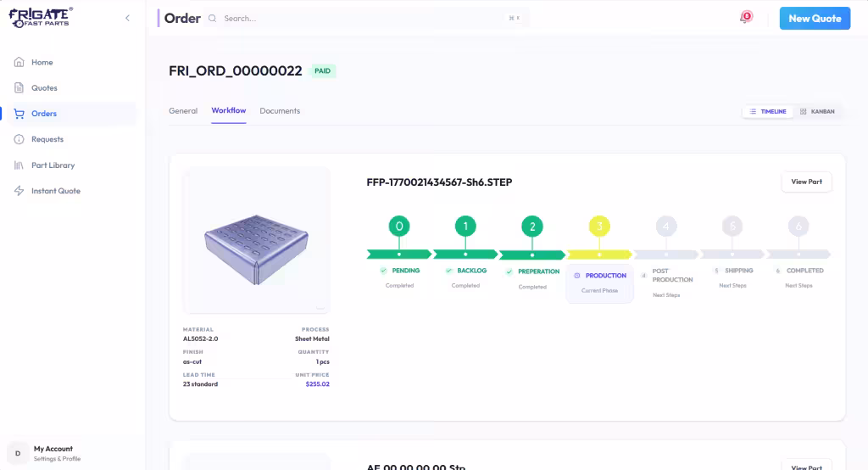This screenshot has height=470, width=868.
Task: Click the part file name FFP-1770021434567-Sh6.STEP
Action: point(439,182)
